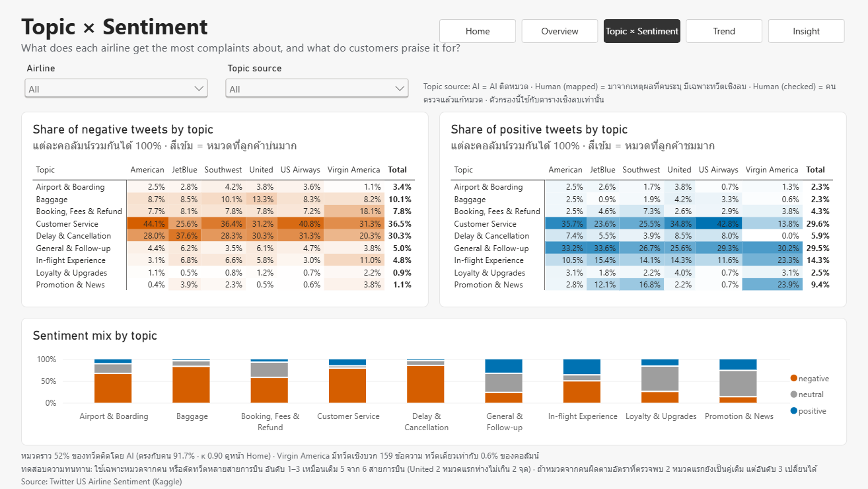Select the 35.7% American Customer Service cell
The image size is (868, 489).
click(x=565, y=224)
